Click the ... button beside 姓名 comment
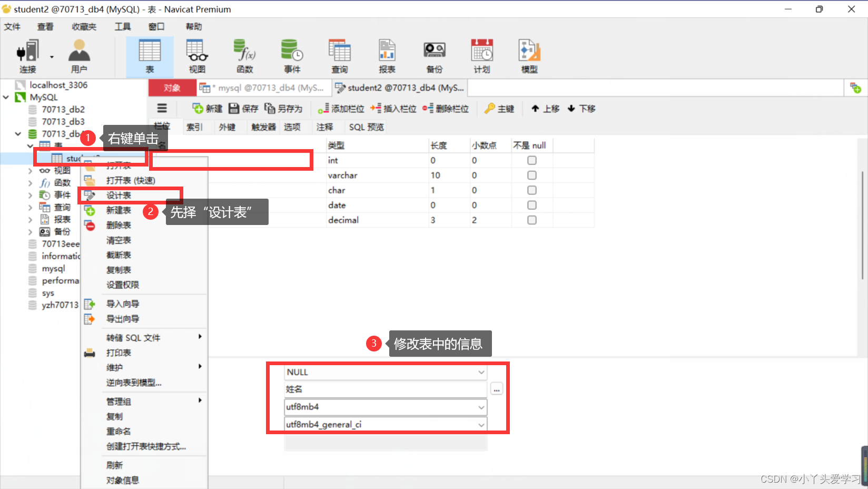 [497, 389]
